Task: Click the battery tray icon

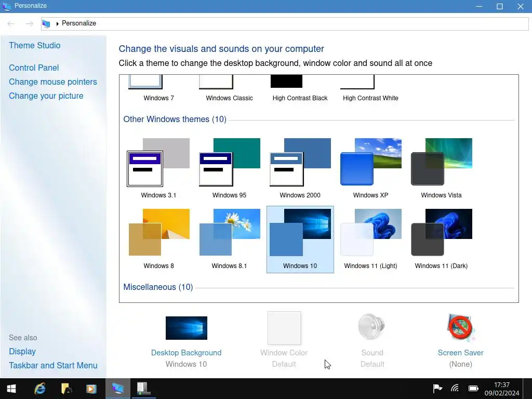Action: (473, 388)
